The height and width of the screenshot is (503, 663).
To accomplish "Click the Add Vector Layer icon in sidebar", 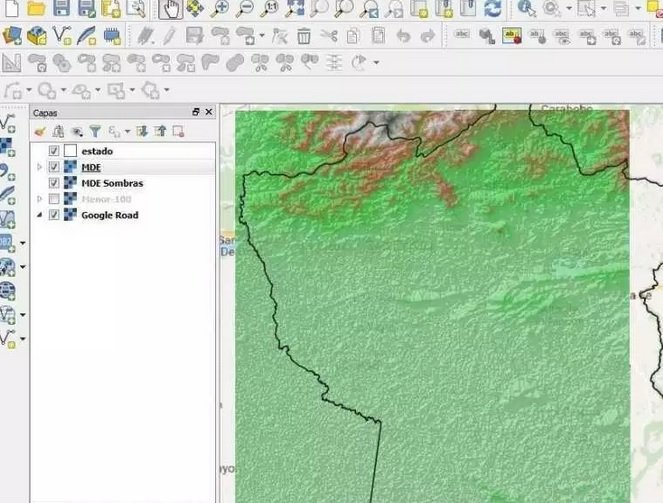I will 7,124.
